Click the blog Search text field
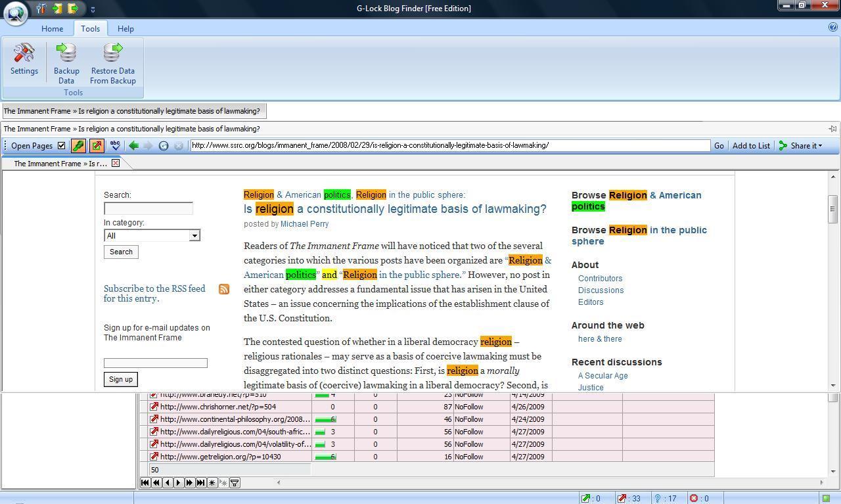The width and height of the screenshot is (841, 504). [148, 208]
